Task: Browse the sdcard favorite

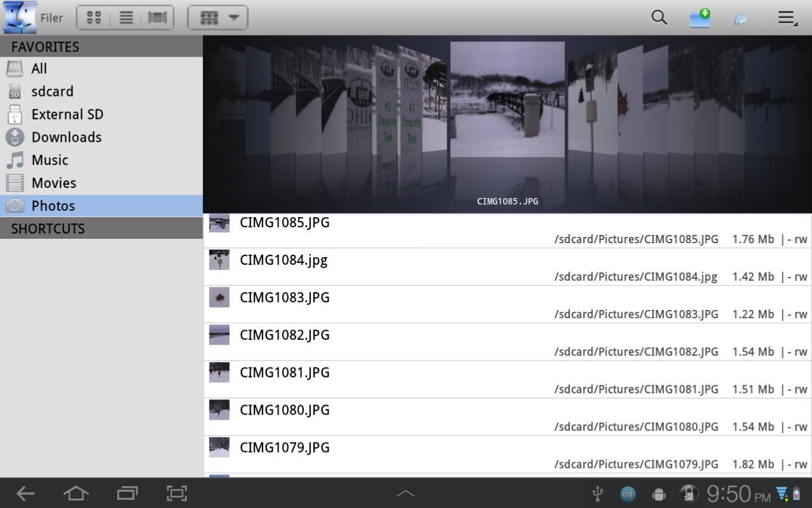Action: 52,91
